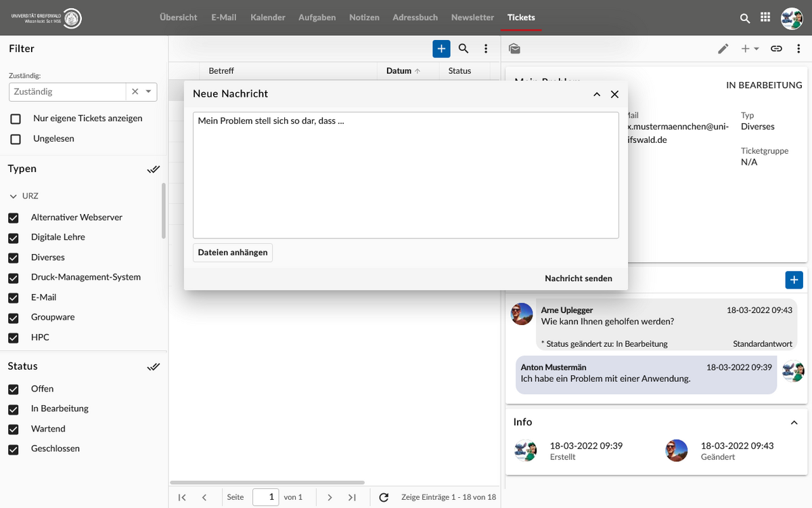Click the 'Dateien anhängen' button

[x=233, y=253]
